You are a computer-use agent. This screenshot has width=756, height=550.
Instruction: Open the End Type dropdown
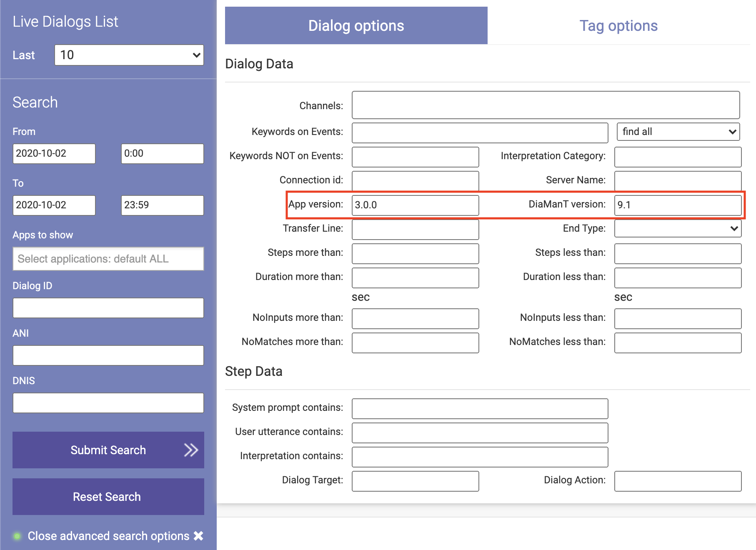coord(678,228)
